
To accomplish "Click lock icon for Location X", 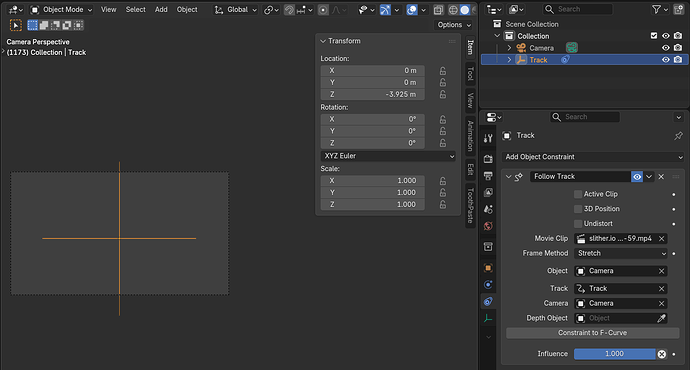I will point(443,70).
